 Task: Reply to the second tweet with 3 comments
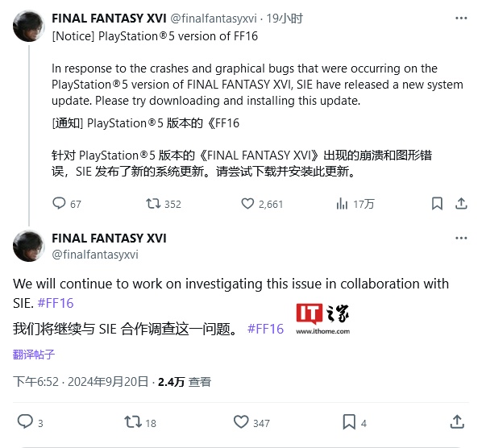coord(30,422)
